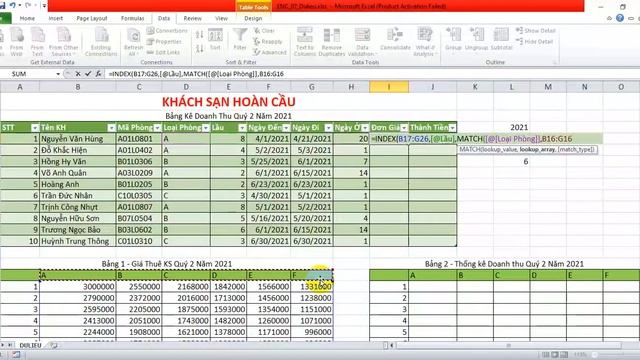Open From Other Sources options
Viewport: 640px width, 360px height.
(x=64, y=41)
